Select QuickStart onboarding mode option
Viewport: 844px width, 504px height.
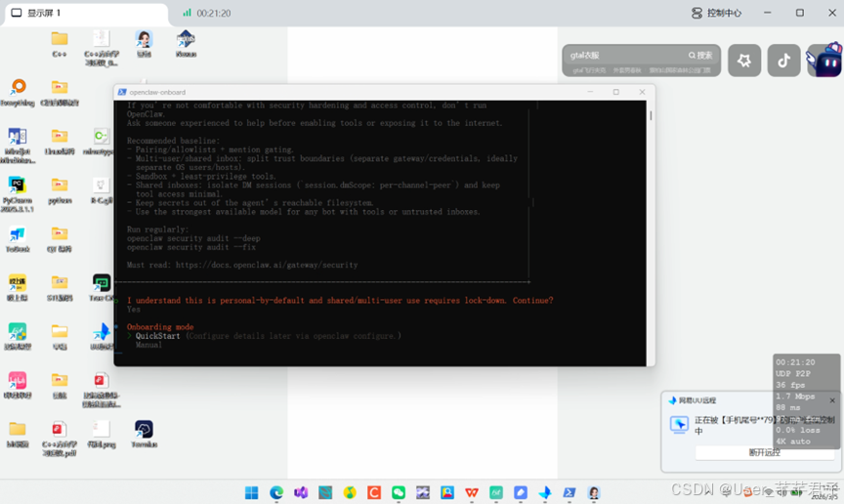point(157,335)
